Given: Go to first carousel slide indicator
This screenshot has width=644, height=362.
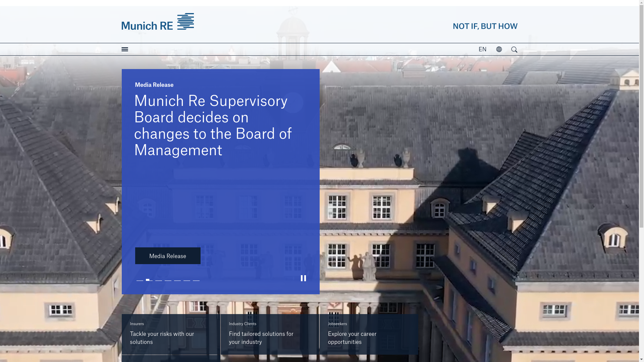Looking at the screenshot, I should point(140,280).
